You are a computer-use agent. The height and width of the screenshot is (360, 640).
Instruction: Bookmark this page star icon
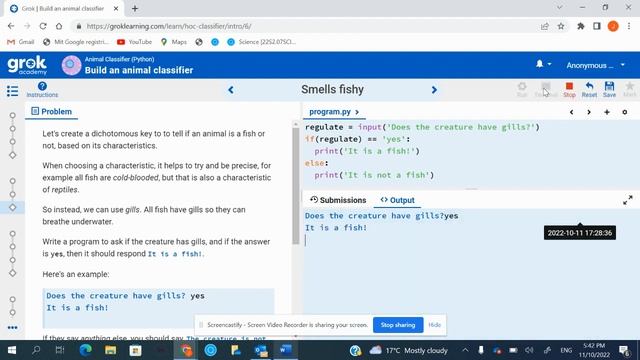point(561,26)
